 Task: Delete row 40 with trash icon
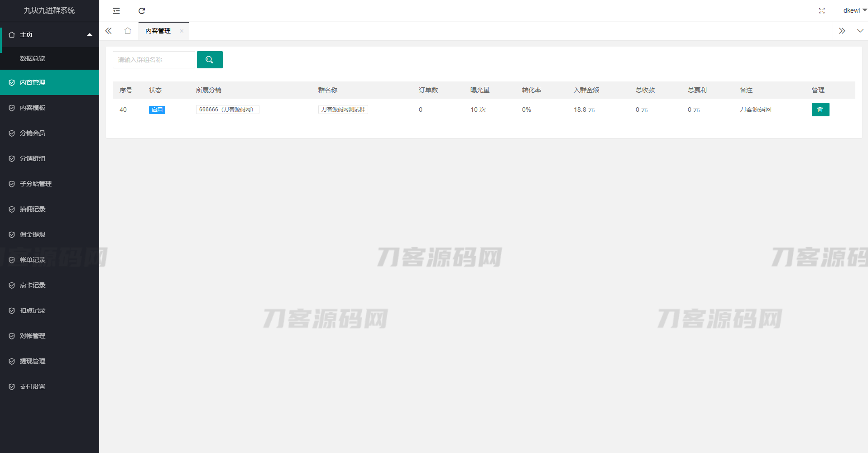click(x=820, y=110)
